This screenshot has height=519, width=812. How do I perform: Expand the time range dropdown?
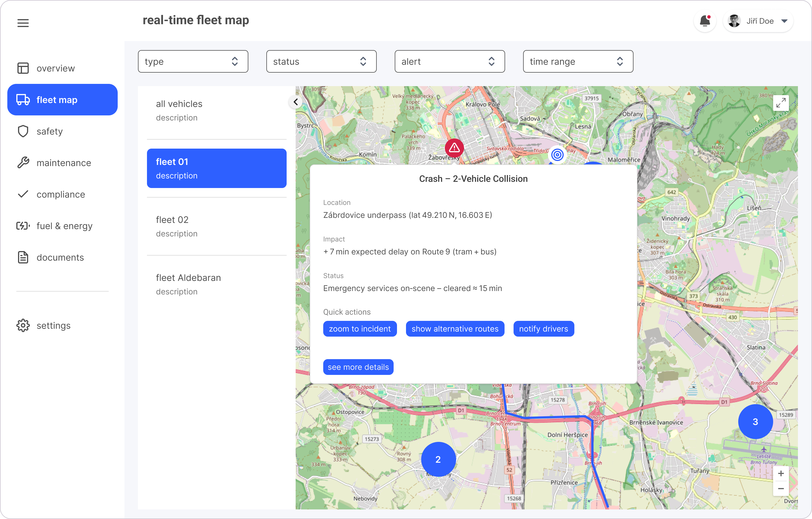click(578, 61)
